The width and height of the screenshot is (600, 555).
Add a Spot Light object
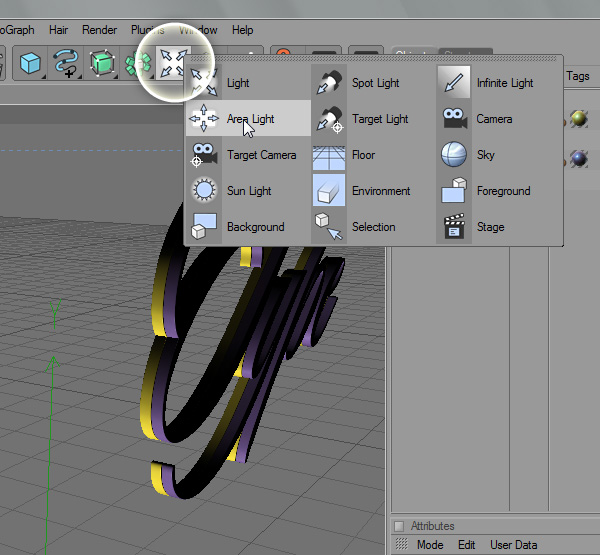point(375,83)
